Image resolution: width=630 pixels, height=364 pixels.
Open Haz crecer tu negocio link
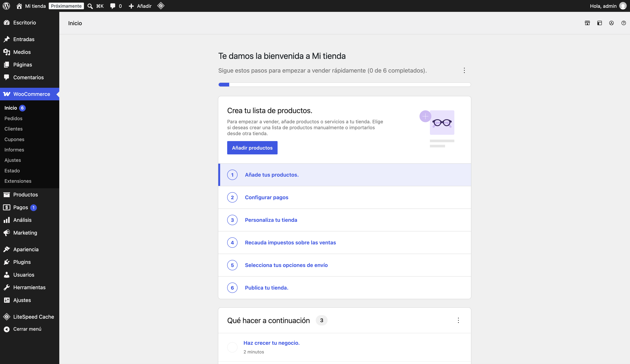271,343
